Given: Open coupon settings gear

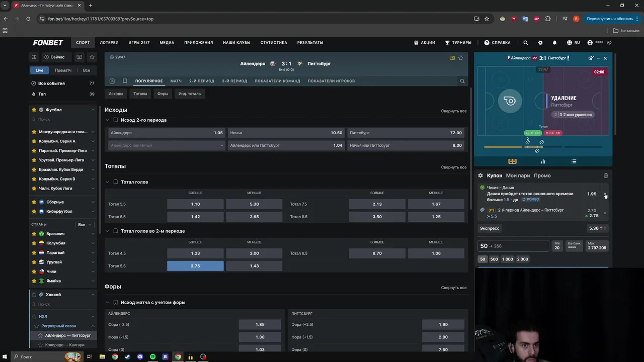Looking at the screenshot, I should (x=480, y=175).
